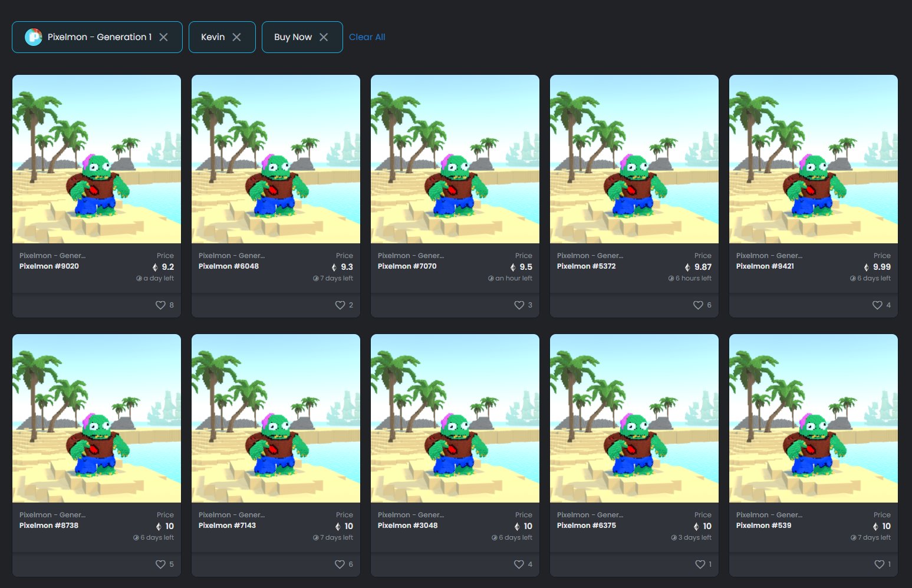Screen dimensions: 912x588
Task: Select the Pixelmon #8738 name
Action: click(x=49, y=526)
